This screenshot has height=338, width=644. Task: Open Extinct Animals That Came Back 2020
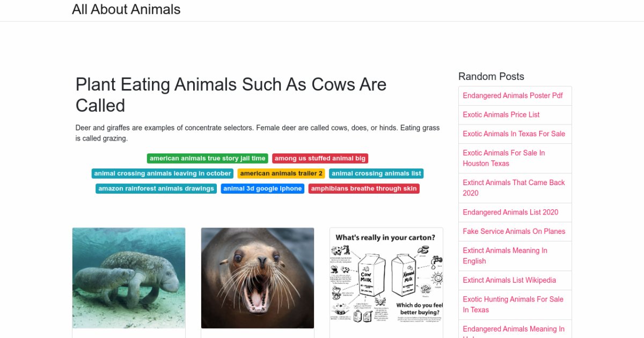[x=514, y=187]
